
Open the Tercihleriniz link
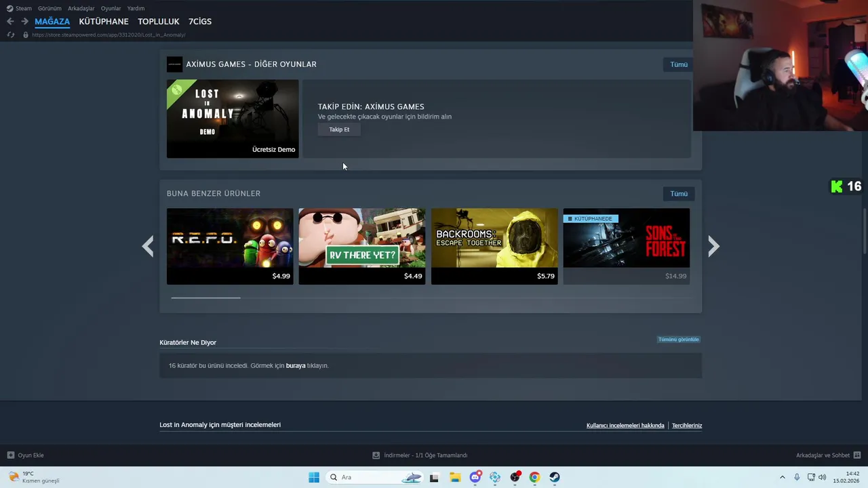click(687, 426)
